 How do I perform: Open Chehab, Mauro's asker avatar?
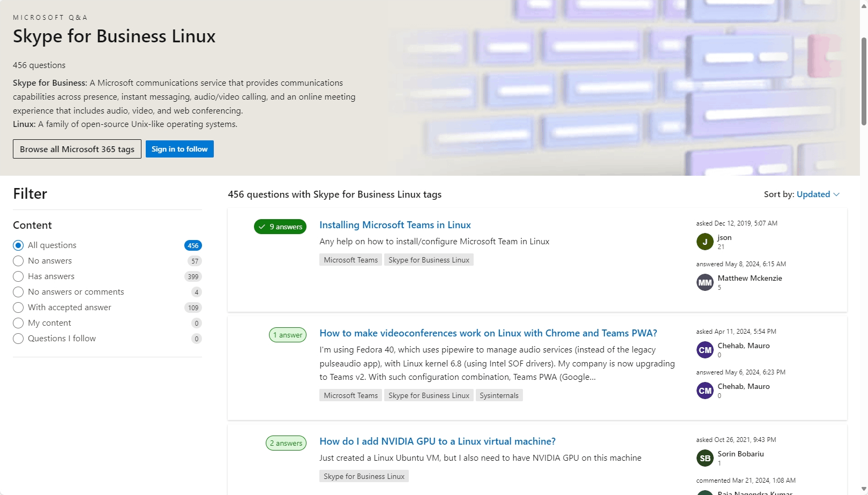(x=705, y=350)
